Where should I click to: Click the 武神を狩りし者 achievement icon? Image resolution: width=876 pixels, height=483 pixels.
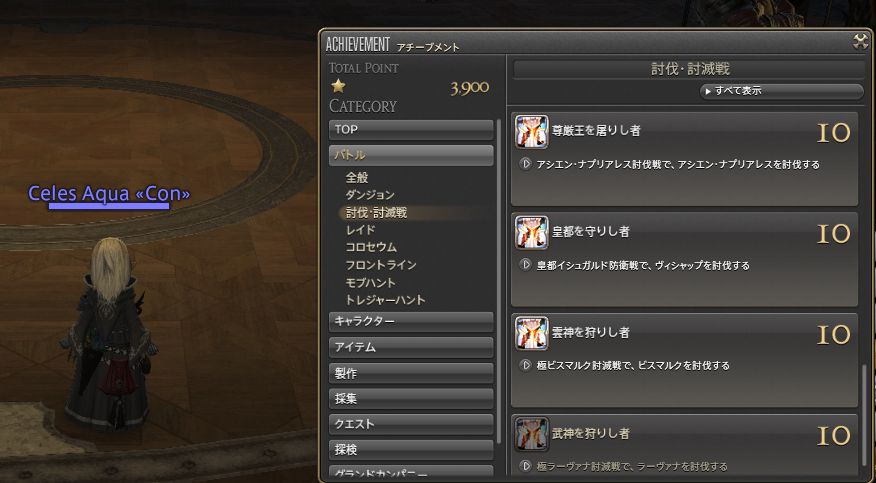click(x=531, y=434)
